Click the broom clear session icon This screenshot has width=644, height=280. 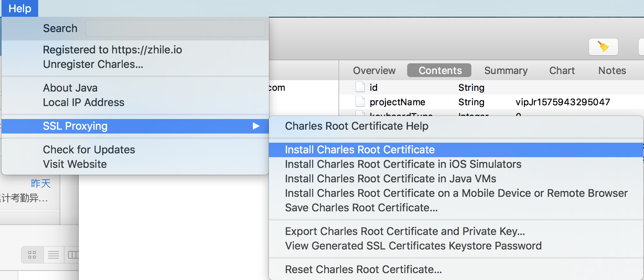(603, 47)
